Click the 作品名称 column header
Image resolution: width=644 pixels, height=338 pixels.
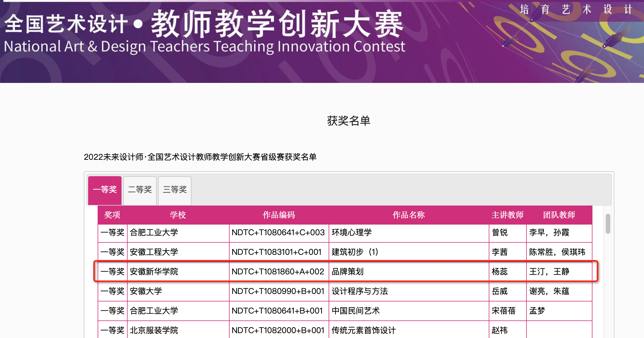pos(409,215)
